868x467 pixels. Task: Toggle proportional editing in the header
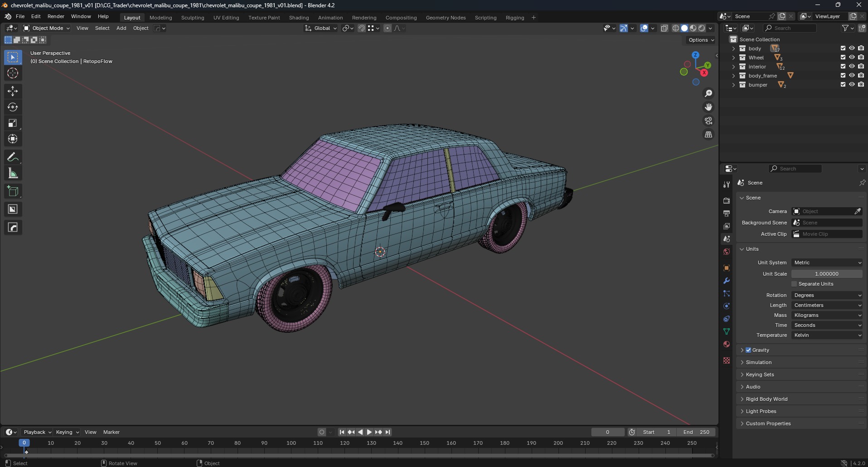click(x=387, y=28)
